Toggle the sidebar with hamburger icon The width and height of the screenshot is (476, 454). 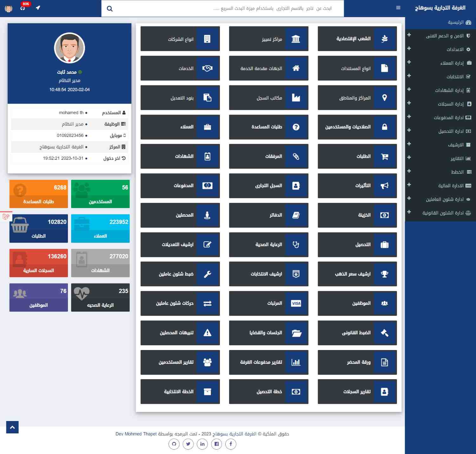(398, 8)
